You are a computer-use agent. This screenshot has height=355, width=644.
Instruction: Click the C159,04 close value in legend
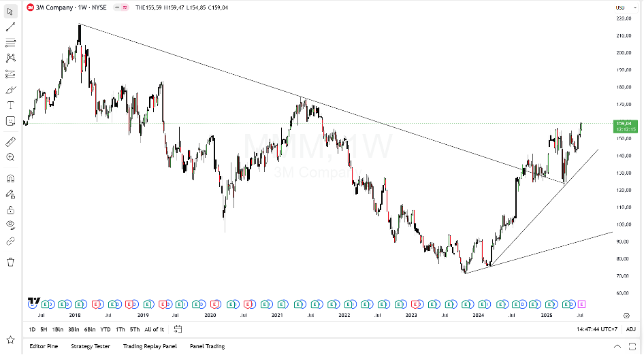(x=218, y=7)
